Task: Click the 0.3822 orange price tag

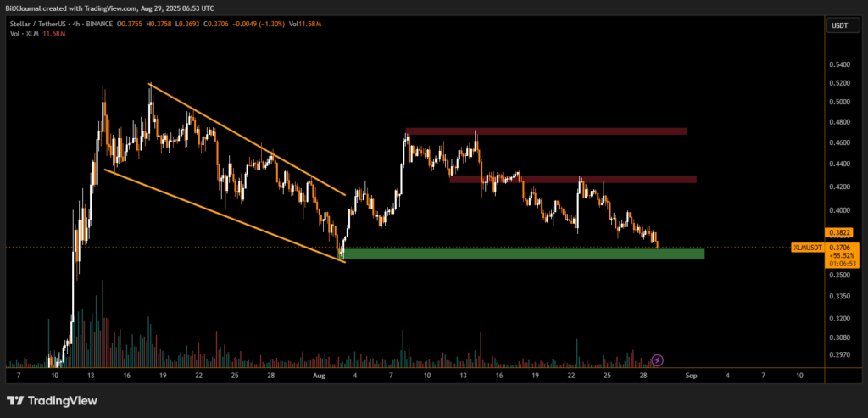Action: (838, 232)
